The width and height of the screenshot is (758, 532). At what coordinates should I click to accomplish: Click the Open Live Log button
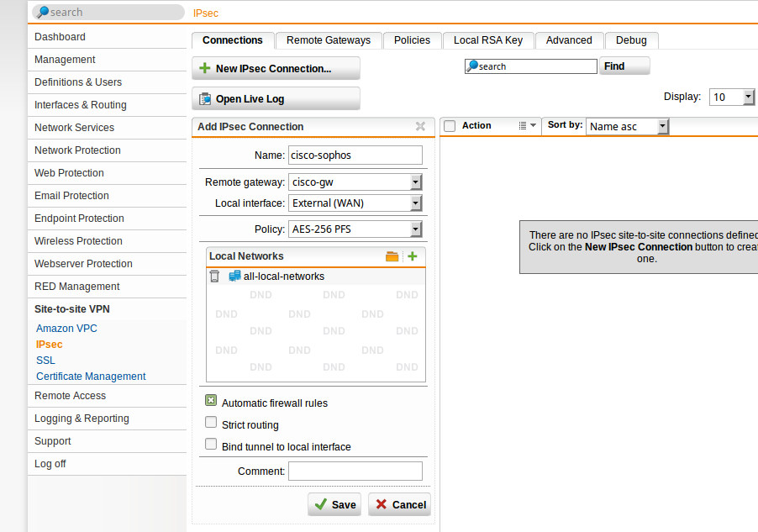click(276, 98)
